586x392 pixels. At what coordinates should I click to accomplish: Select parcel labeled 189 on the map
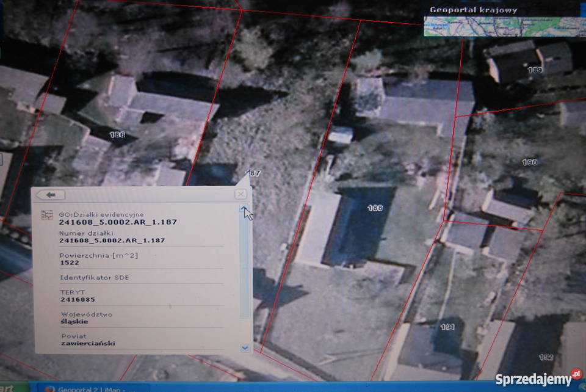pos(534,70)
